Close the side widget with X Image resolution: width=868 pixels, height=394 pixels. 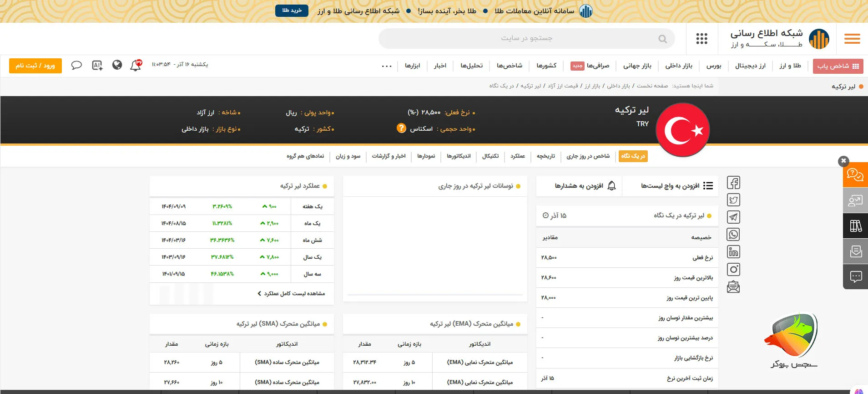click(x=843, y=161)
